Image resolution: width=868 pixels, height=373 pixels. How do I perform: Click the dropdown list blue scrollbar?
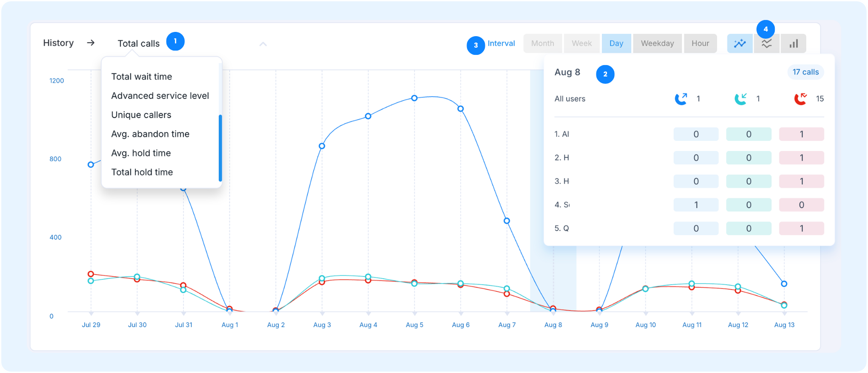[221, 148]
